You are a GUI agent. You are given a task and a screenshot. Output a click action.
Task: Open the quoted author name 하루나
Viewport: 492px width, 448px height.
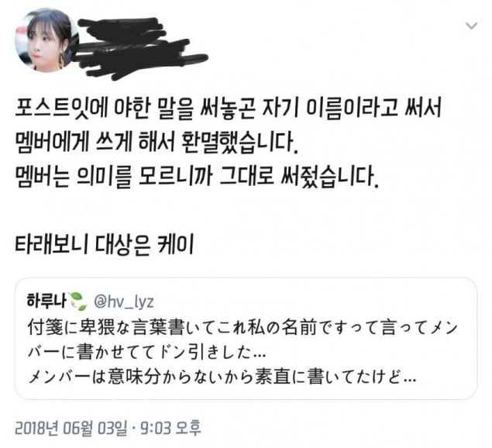coord(46,301)
